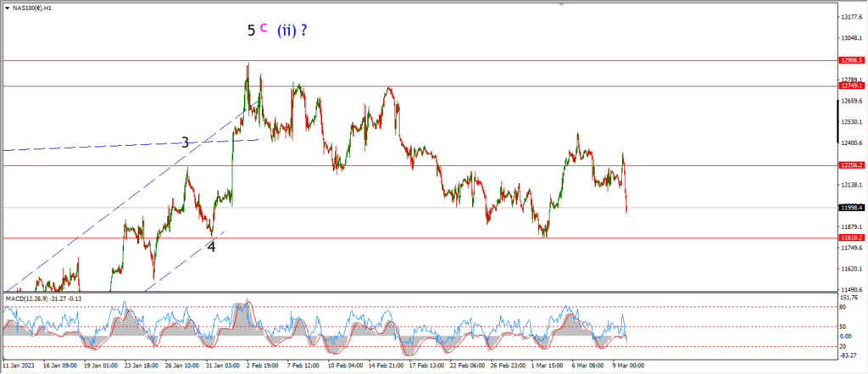Select the magenta wave label c

click(264, 29)
